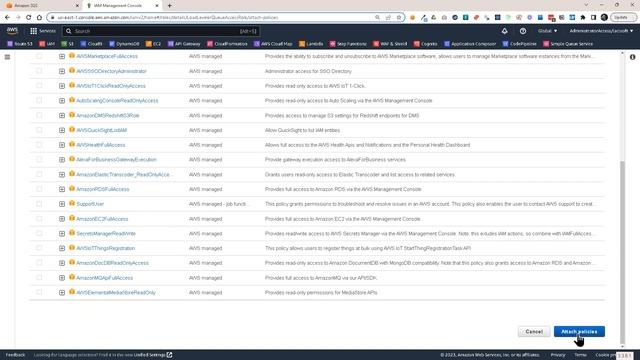Viewport: 640px width, 360px height.
Task: Reload the browser page
Action: [29, 18]
